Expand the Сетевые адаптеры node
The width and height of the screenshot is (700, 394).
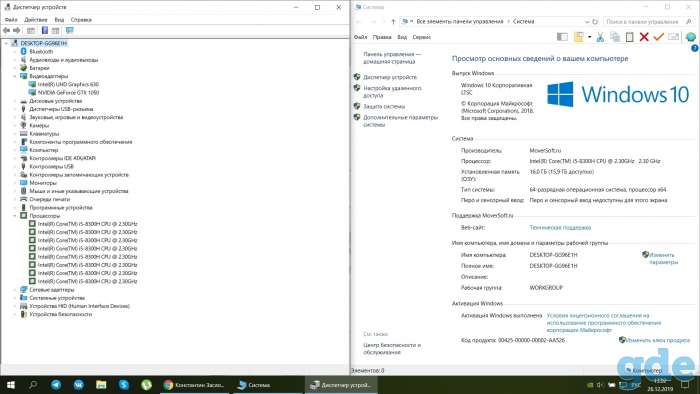[x=15, y=290]
